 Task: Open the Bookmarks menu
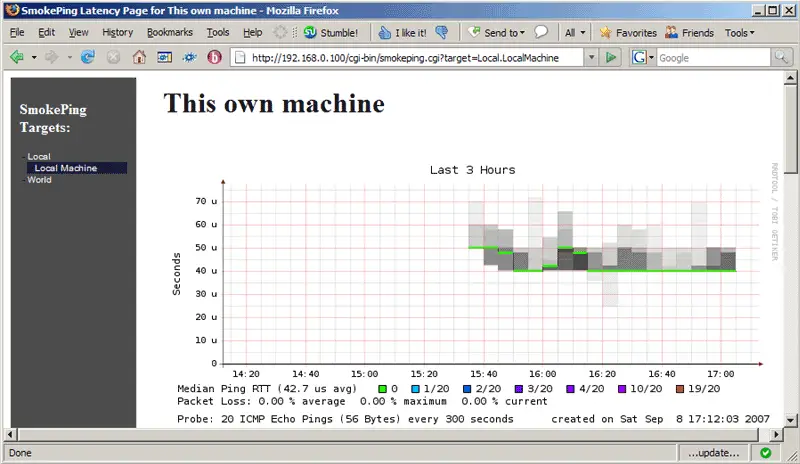click(169, 32)
